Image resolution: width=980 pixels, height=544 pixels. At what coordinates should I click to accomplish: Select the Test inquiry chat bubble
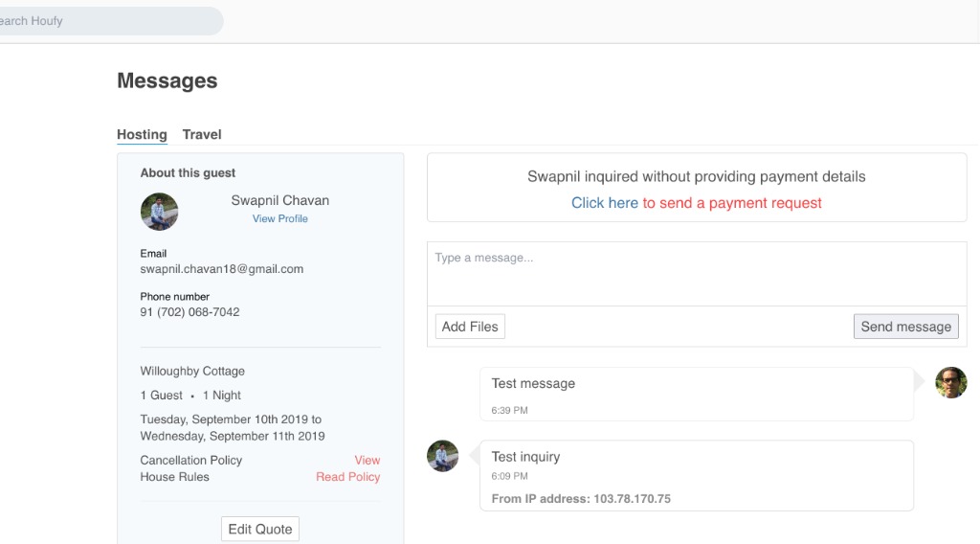[x=696, y=475]
